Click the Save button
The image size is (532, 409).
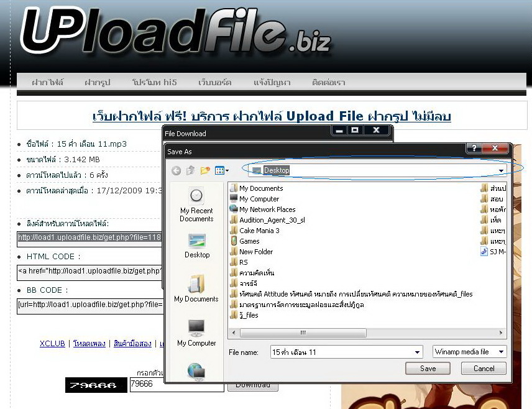(428, 368)
